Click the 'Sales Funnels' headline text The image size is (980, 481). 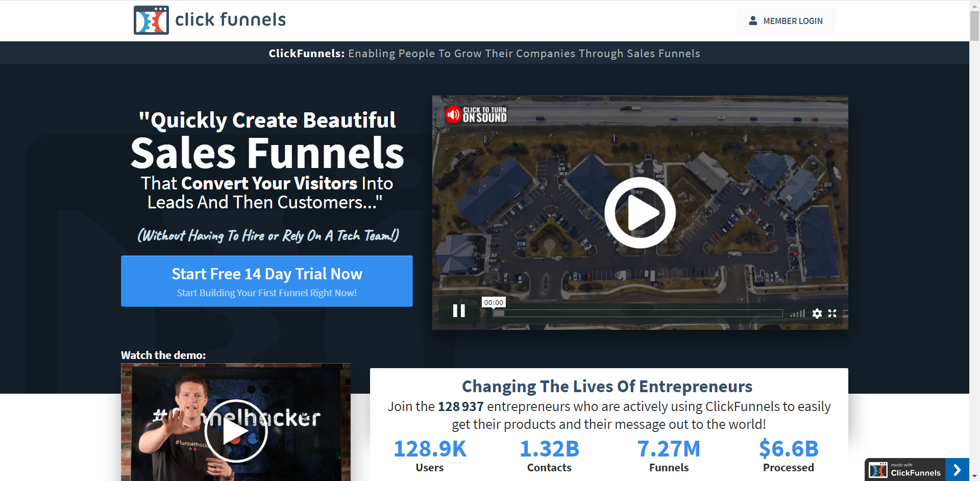pyautogui.click(x=267, y=153)
